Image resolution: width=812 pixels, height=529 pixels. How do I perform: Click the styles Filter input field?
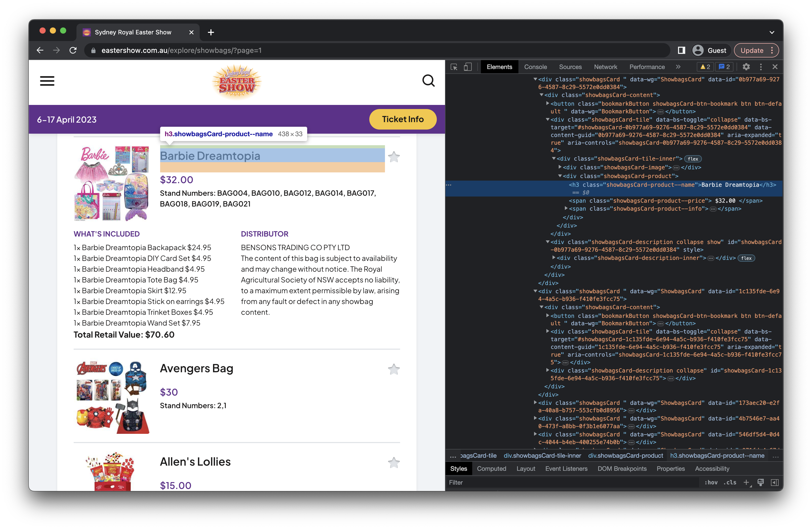point(573,482)
